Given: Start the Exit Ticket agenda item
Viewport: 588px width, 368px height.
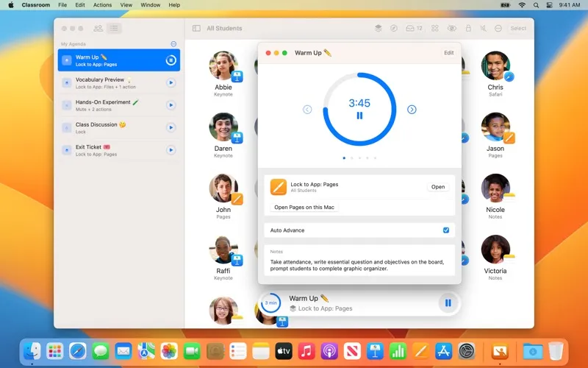Looking at the screenshot, I should point(171,150).
